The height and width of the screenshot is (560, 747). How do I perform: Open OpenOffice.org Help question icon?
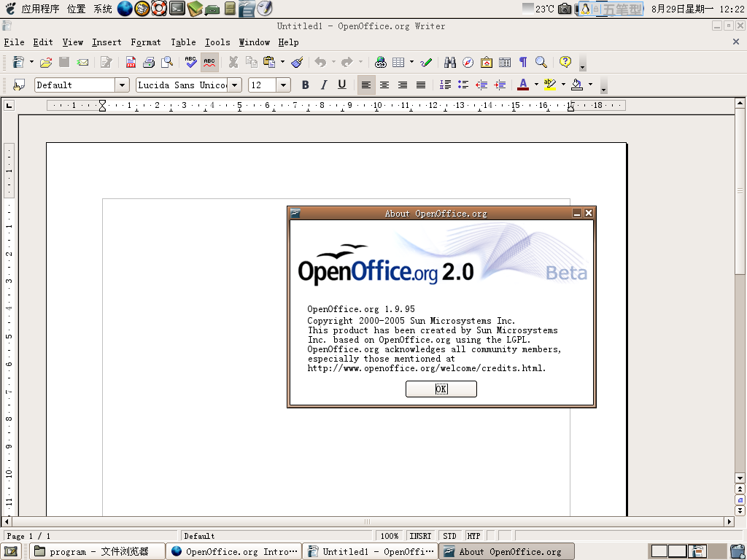tap(565, 62)
